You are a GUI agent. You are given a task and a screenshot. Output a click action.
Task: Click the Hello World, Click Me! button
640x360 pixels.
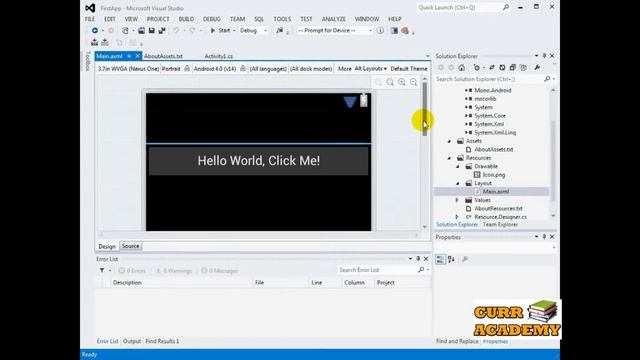[258, 161]
